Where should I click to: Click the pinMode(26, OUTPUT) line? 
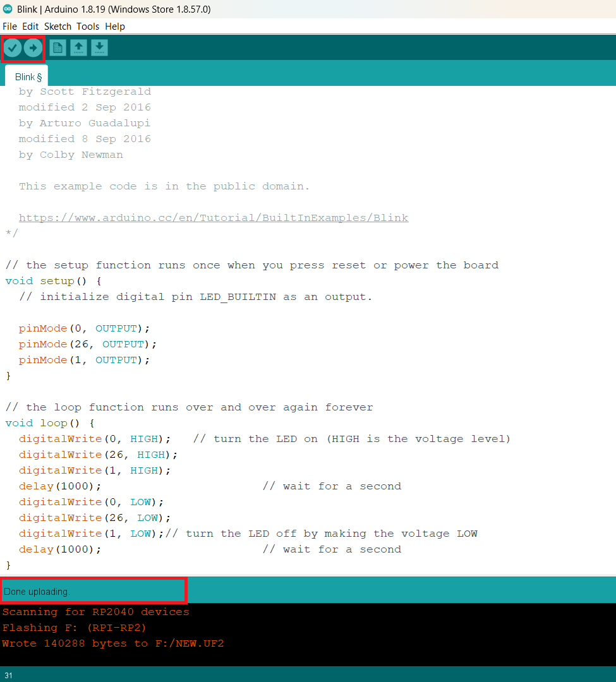tap(87, 344)
